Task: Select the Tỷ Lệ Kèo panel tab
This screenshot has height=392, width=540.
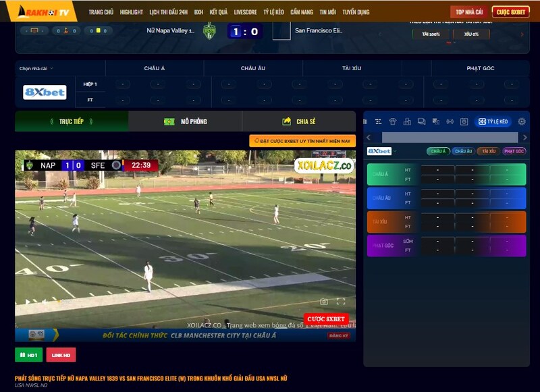Action: coord(493,121)
